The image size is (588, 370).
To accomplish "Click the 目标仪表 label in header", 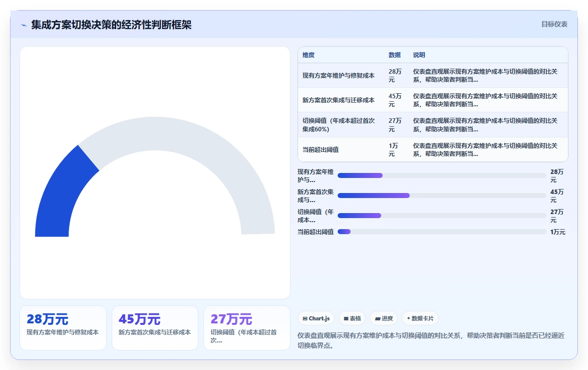I will [x=554, y=24].
